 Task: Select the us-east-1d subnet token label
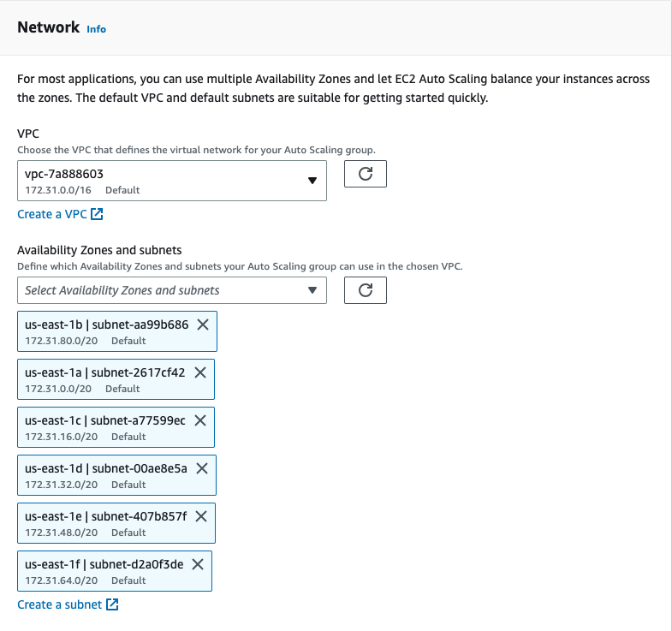(106, 468)
